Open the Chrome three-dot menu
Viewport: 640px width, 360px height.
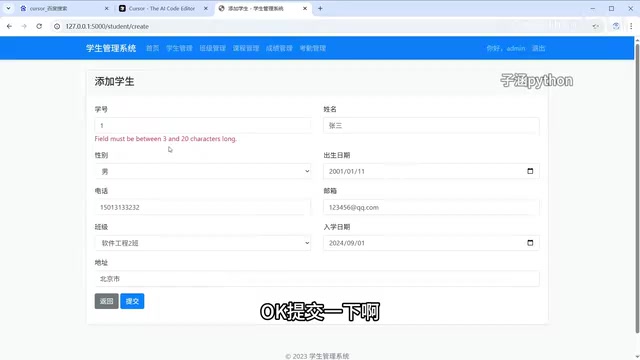tap(631, 26)
